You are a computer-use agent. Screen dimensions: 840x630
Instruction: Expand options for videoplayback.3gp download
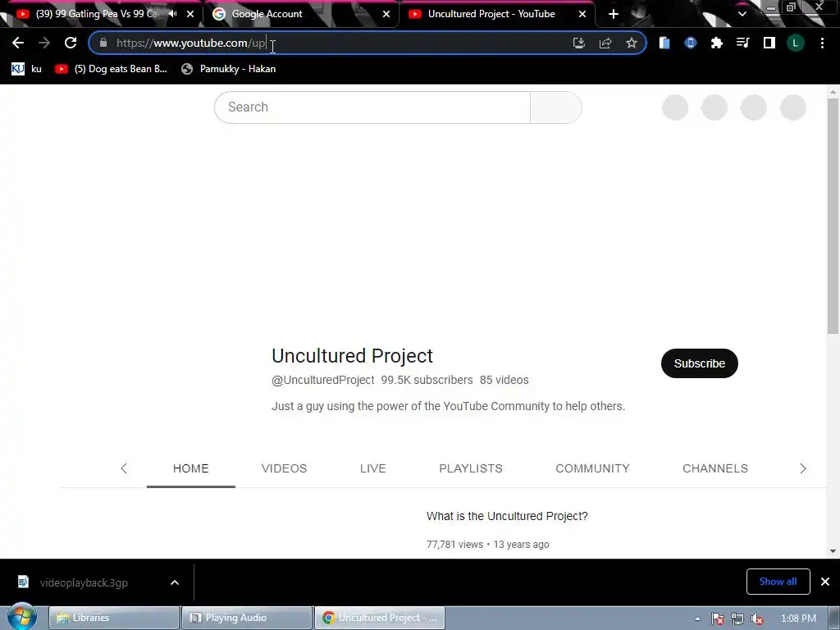(175, 582)
